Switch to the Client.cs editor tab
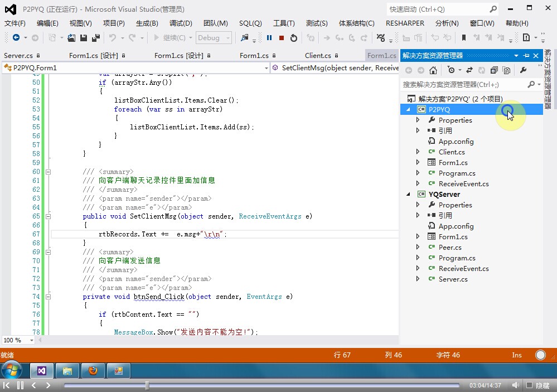Image resolution: width=557 pixels, height=392 pixels. tap(318, 55)
